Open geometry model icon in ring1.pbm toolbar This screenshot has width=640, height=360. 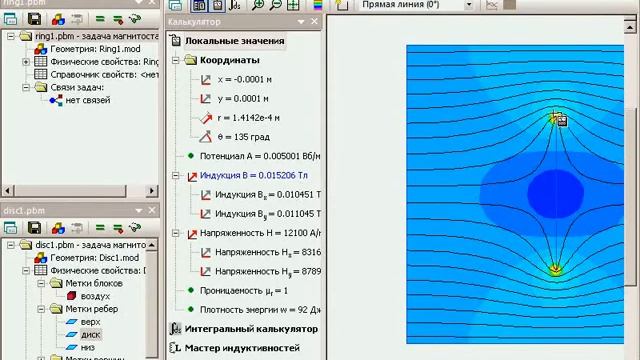(58, 19)
